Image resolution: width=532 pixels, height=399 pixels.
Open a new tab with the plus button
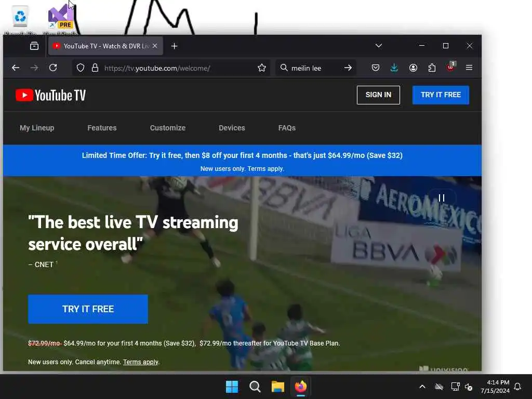[x=175, y=46]
